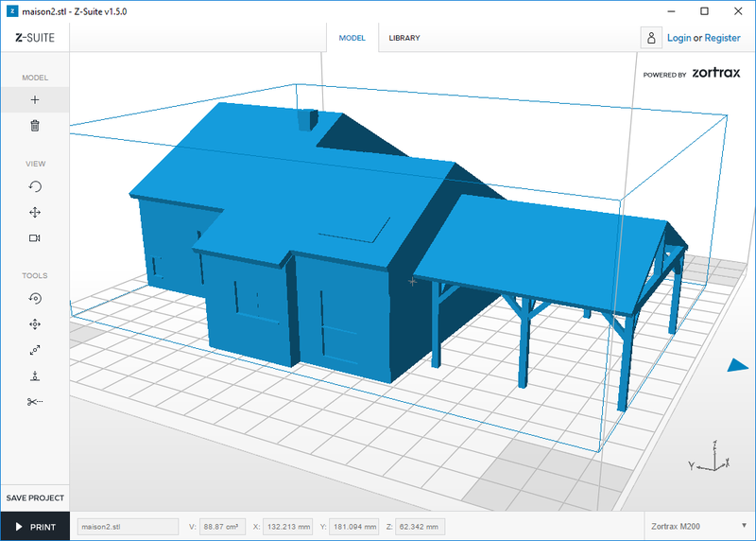Select the rotate view tool
Screen dimensions: 756x541
tap(35, 186)
